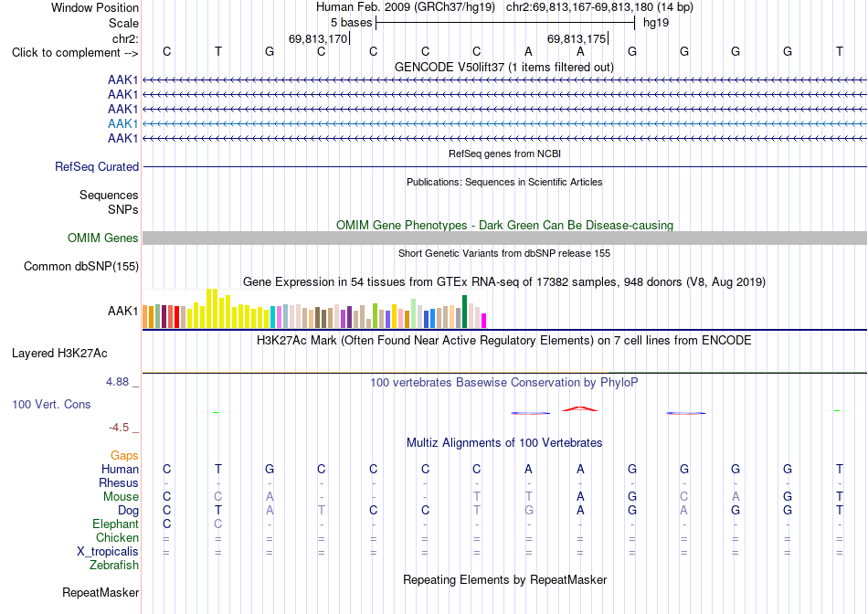This screenshot has width=868, height=614.
Task: Click the orange Gaps label
Action: [x=124, y=455]
